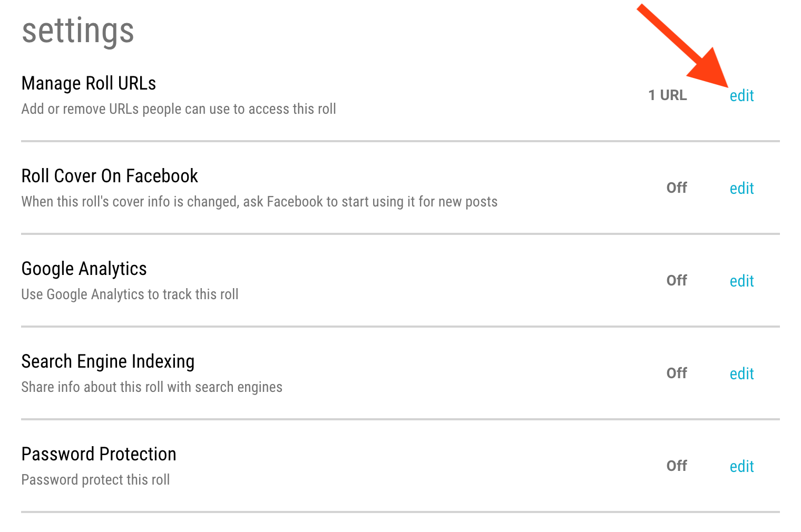Select the Manage Roll URLs title

pyautogui.click(x=89, y=83)
